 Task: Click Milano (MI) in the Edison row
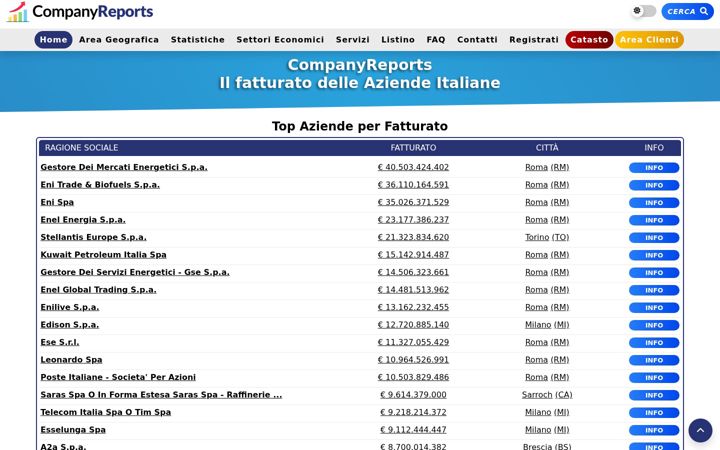pos(547,325)
